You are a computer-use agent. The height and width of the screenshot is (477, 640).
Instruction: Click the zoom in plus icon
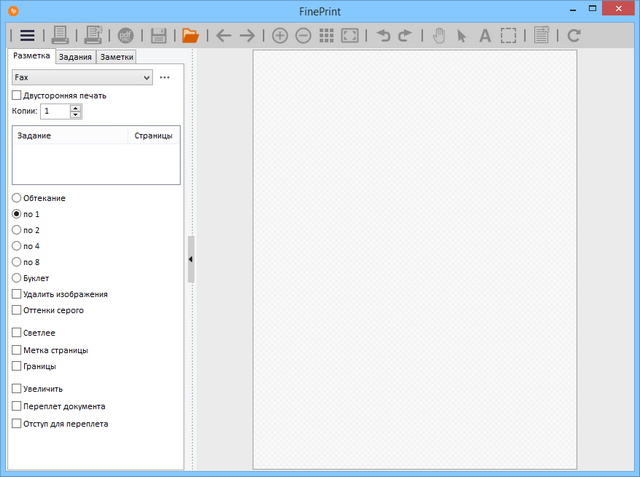(279, 35)
